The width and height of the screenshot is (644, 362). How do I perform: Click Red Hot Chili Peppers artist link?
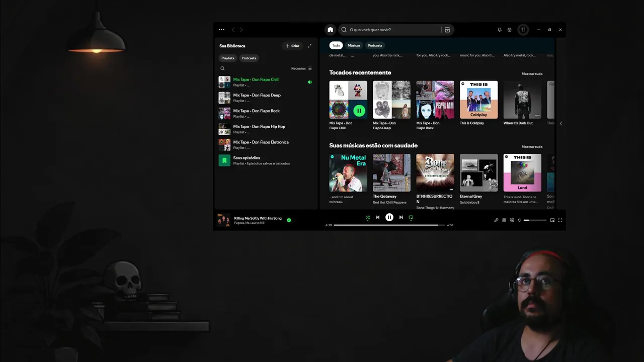click(x=389, y=202)
